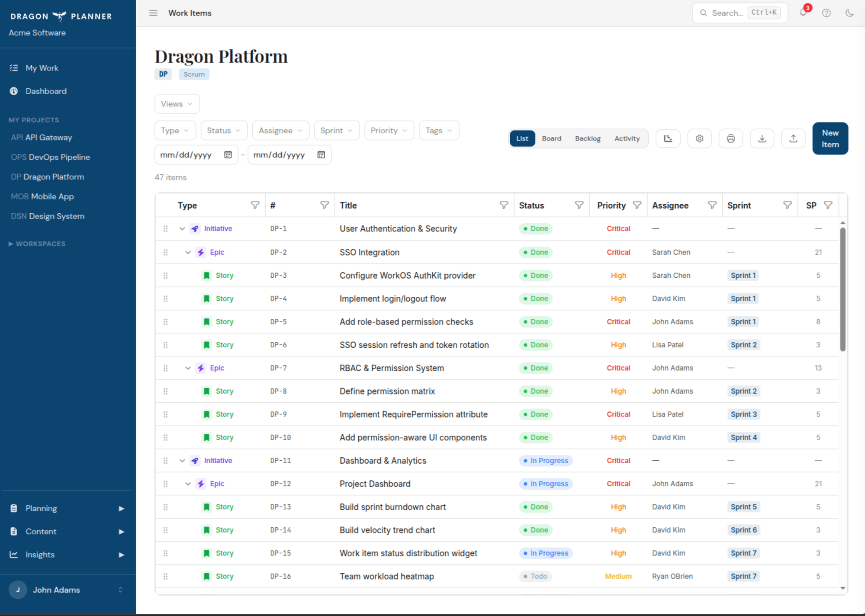Toggle dark mode with the moon icon
The width and height of the screenshot is (865, 616).
point(849,13)
